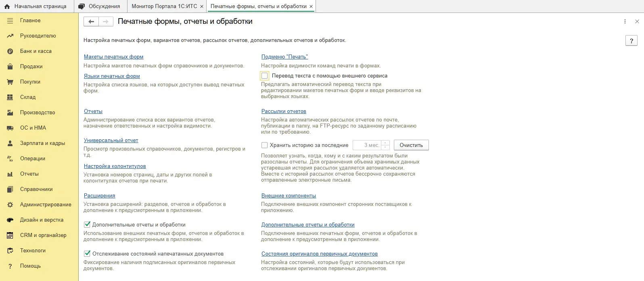This screenshot has width=644, height=281.
Task: Click the Продажи shopping bag icon
Action: (x=10, y=67)
